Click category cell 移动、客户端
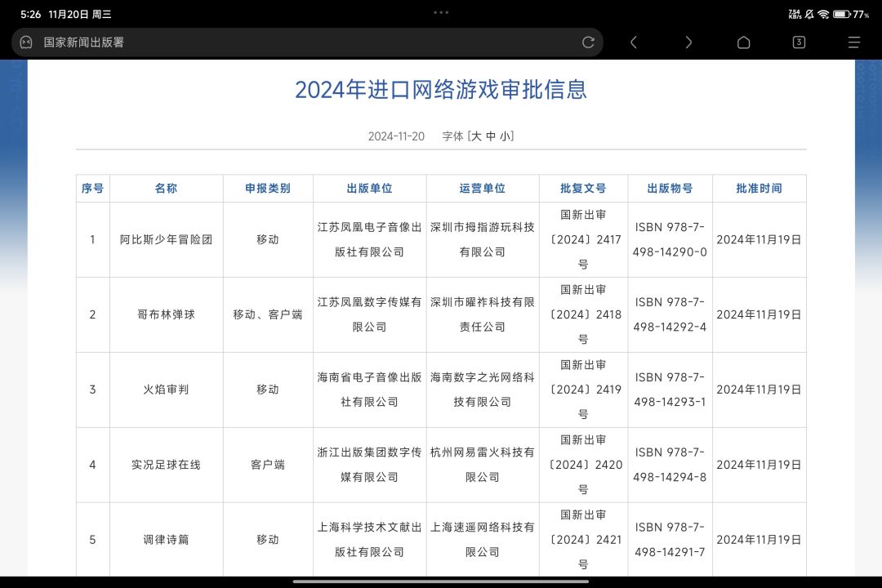This screenshot has height=588, width=882. click(268, 314)
